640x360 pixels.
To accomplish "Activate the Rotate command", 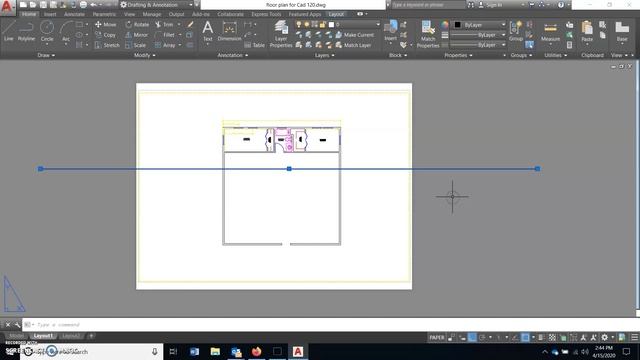I will click(x=137, y=24).
